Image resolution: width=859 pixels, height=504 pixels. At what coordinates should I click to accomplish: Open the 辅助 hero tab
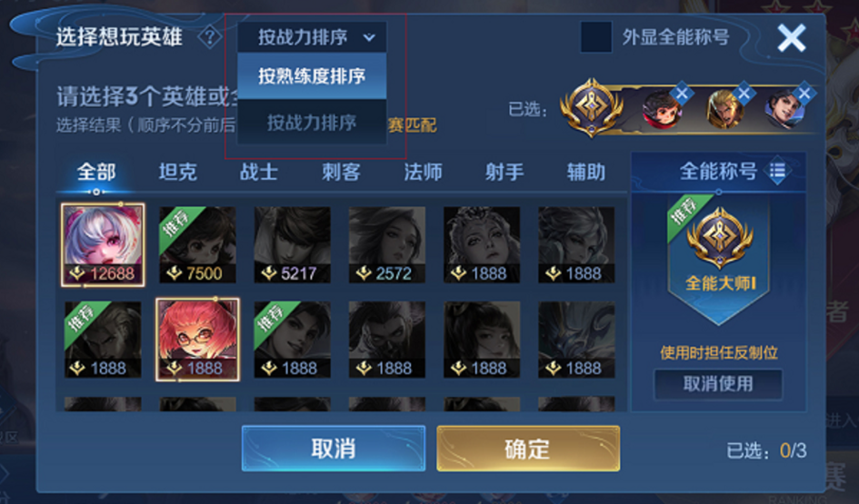pyautogui.click(x=586, y=172)
